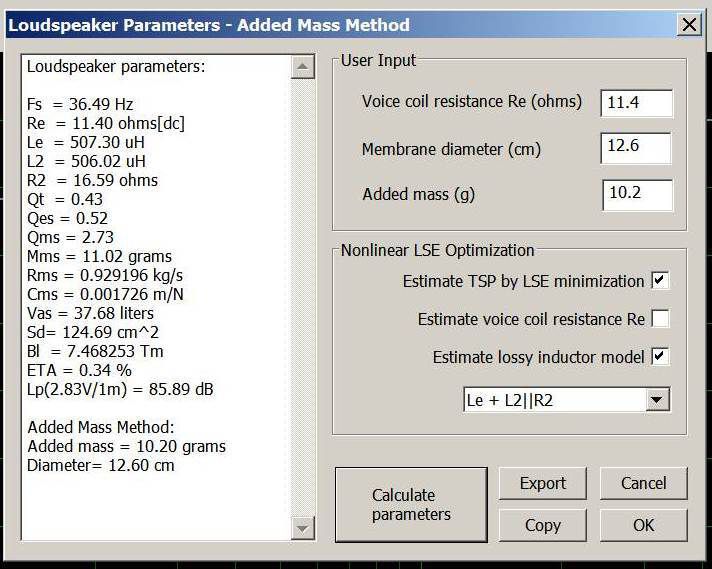
Task: Click the OK button
Action: [643, 525]
